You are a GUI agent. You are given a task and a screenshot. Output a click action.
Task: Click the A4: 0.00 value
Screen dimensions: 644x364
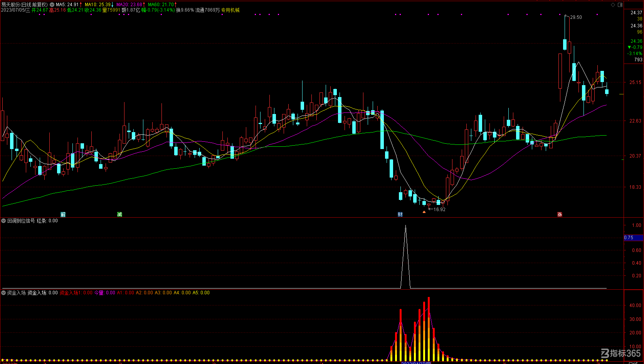pyautogui.click(x=182, y=293)
